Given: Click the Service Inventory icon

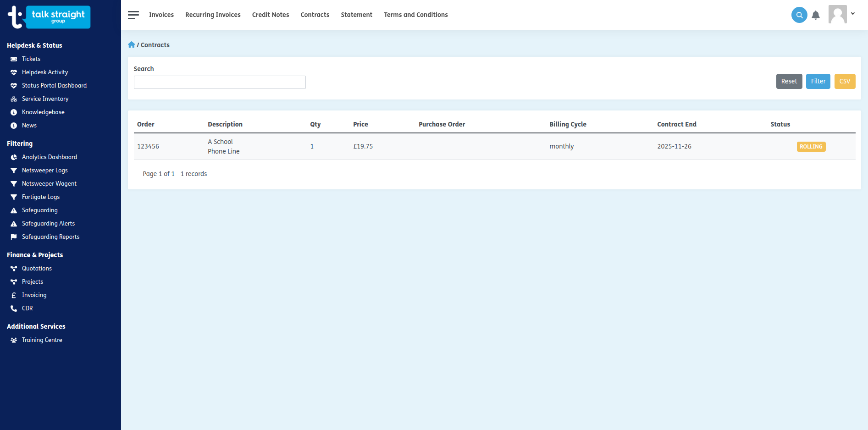Looking at the screenshot, I should click(x=14, y=99).
